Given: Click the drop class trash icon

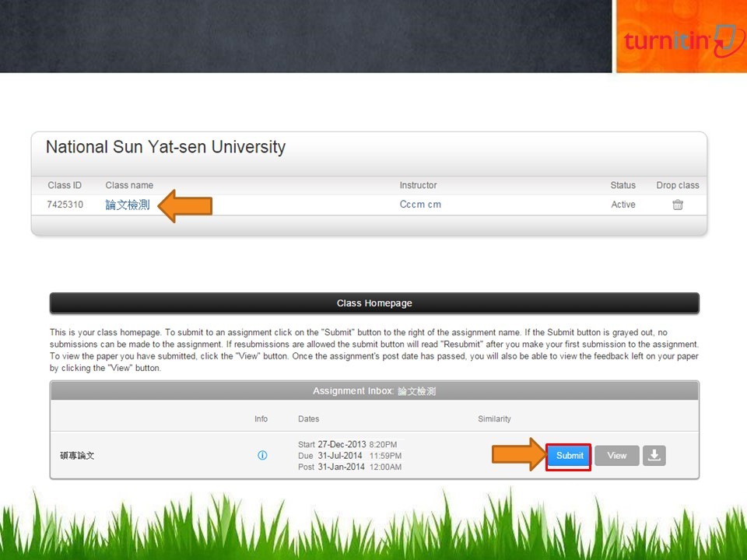Looking at the screenshot, I should (x=678, y=205).
